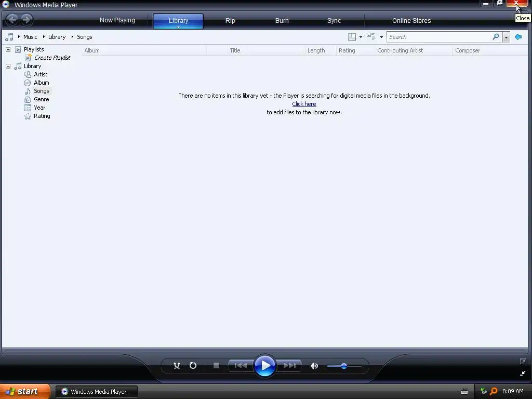Focus the Search input field
532x399 pixels.
click(440, 37)
